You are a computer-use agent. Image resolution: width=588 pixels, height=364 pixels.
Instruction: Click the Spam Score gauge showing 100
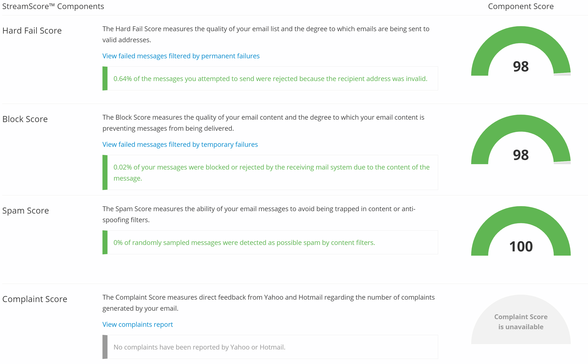click(x=521, y=231)
